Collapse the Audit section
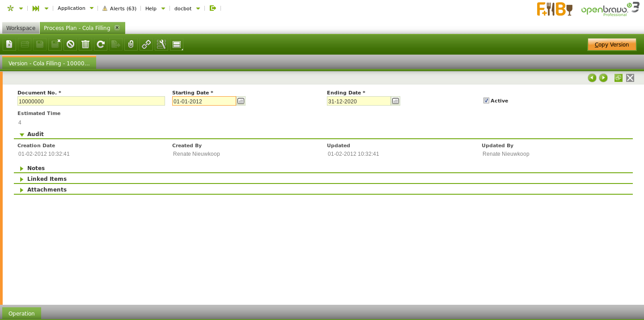 (x=35, y=134)
